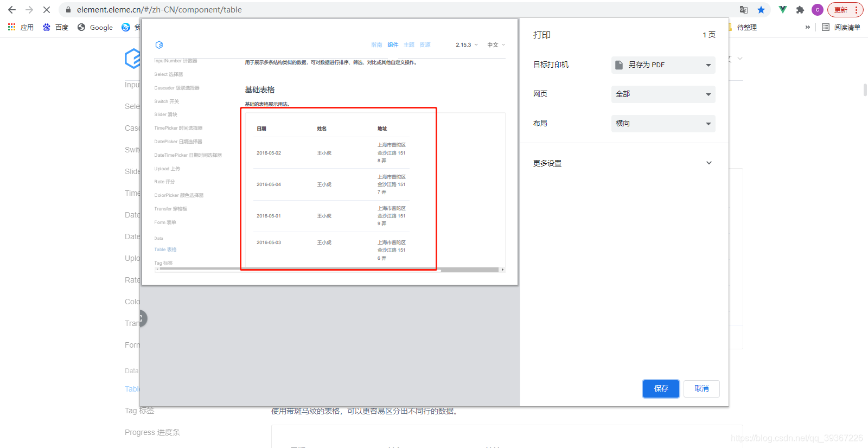Open 中文 language dropdown in preview

pyautogui.click(x=496, y=45)
